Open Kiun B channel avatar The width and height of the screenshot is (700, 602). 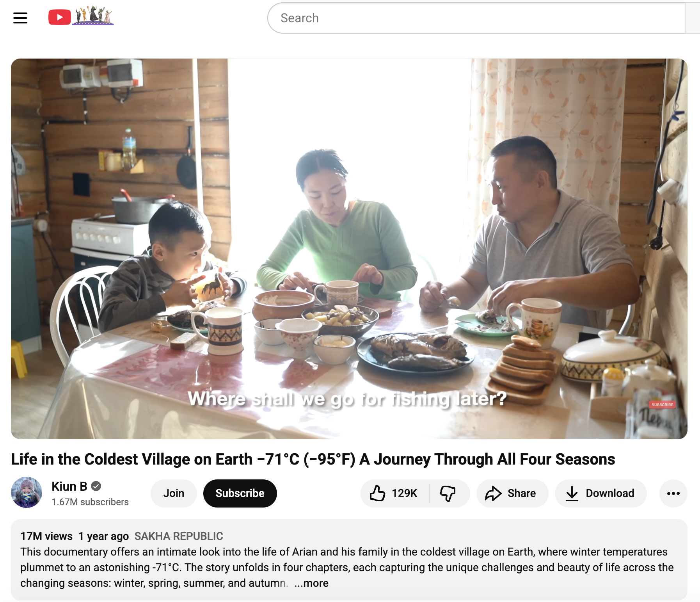pos(27,492)
